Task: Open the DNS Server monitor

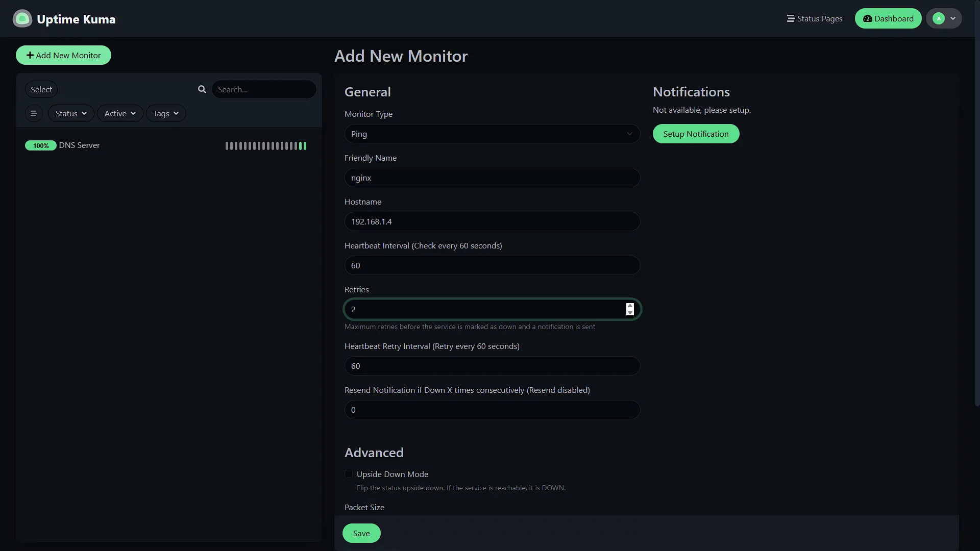Action: [x=168, y=145]
